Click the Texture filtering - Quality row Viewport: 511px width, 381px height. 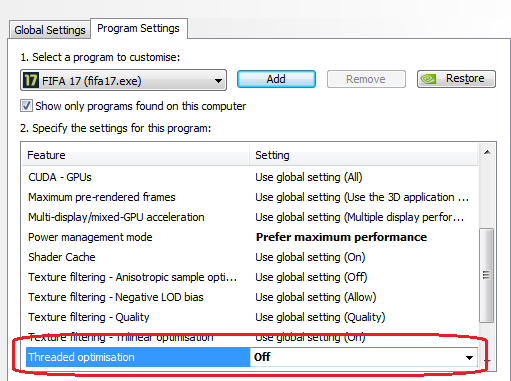pyautogui.click(x=250, y=317)
